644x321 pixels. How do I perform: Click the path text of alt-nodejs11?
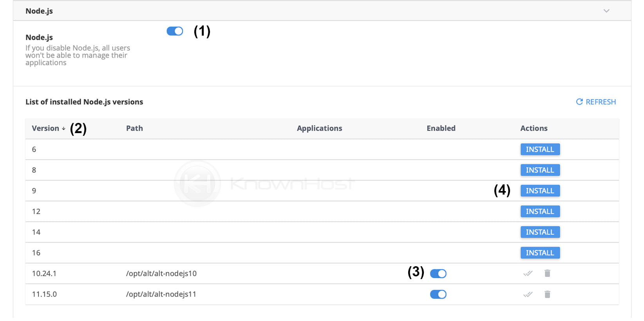click(161, 294)
